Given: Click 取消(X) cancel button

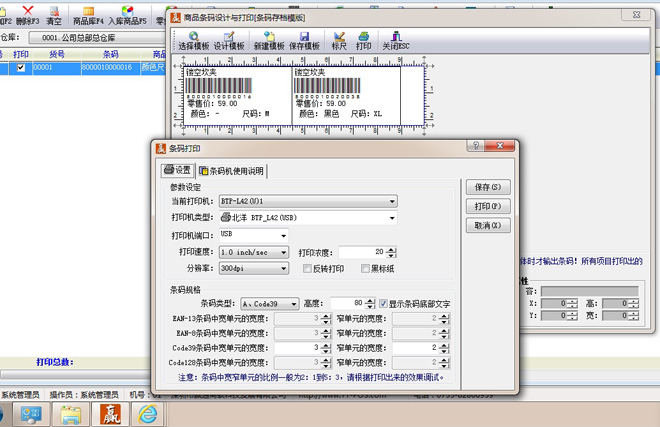Looking at the screenshot, I should point(488,225).
